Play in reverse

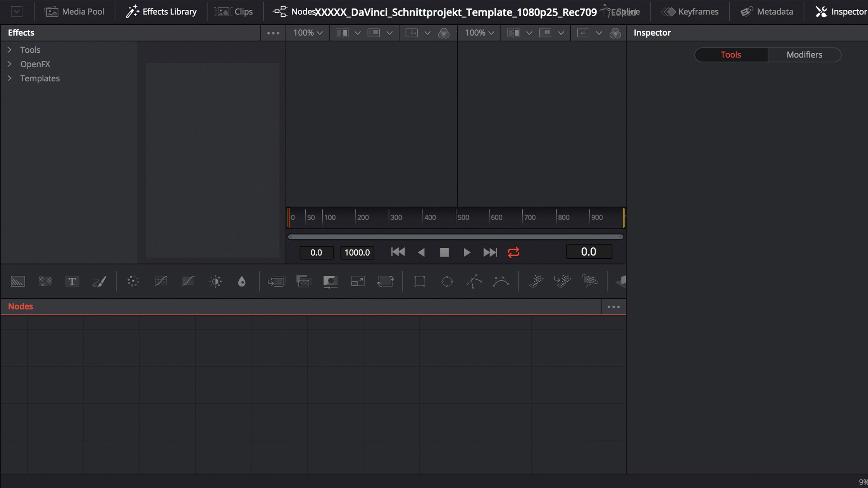pos(421,253)
